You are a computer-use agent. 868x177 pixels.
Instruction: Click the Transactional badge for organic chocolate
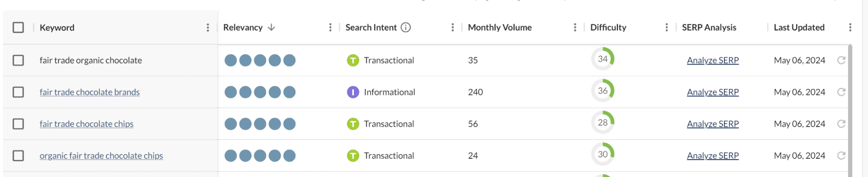[x=353, y=60]
